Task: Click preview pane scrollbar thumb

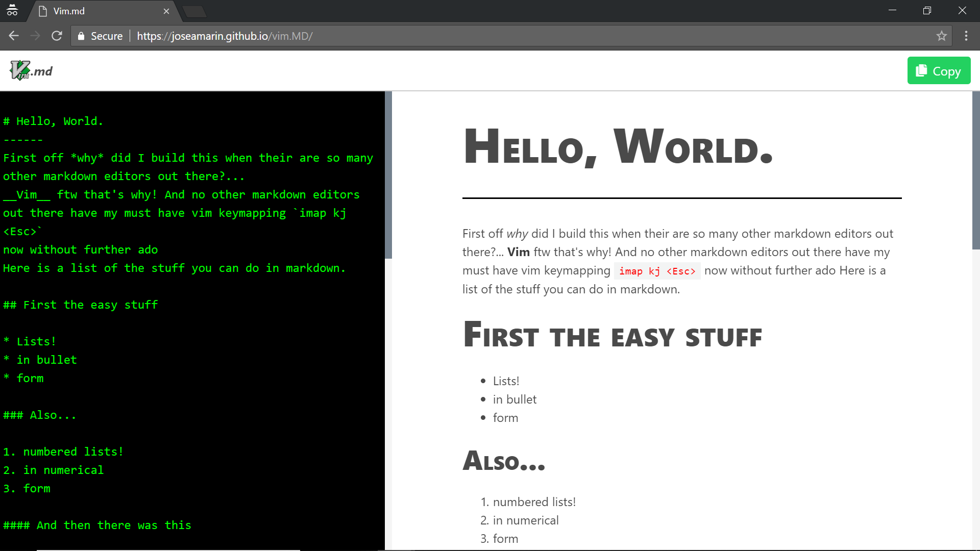Action: click(x=975, y=169)
